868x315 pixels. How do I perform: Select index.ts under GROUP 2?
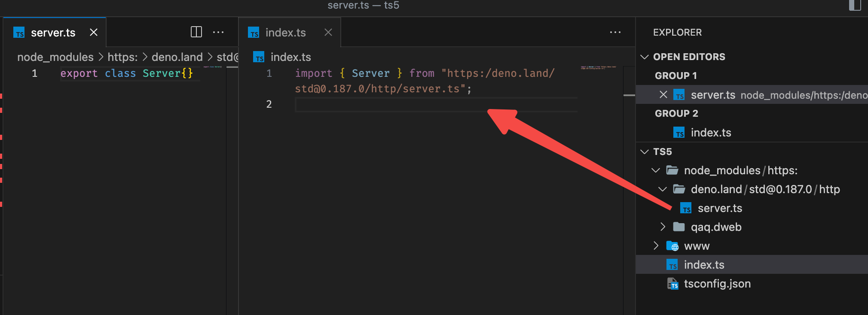pyautogui.click(x=711, y=133)
